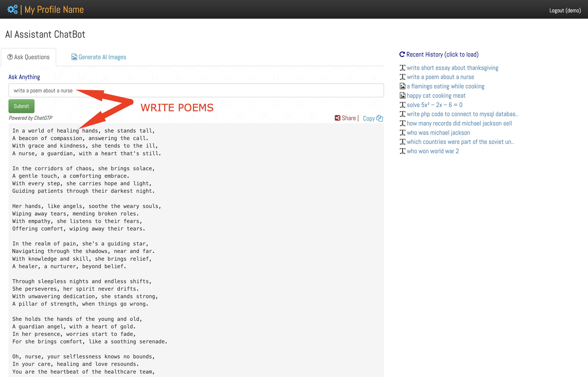Load 'who was michael jackson' history entry
Screen dimensions: 588x377
click(438, 133)
